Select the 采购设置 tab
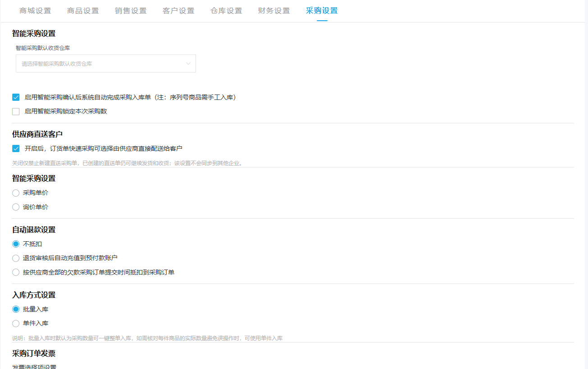Viewport: 588px width, 369px height. coord(322,11)
